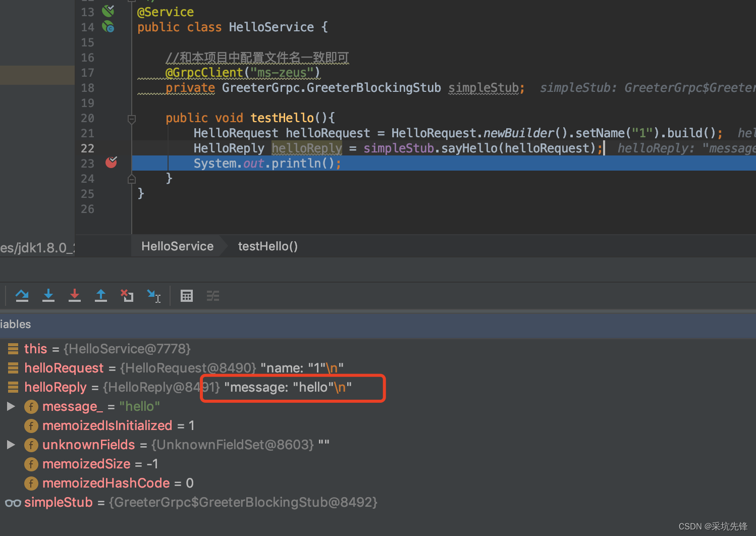Select the memoizedHashCode field
Image resolution: width=756 pixels, height=536 pixels.
coord(378,483)
